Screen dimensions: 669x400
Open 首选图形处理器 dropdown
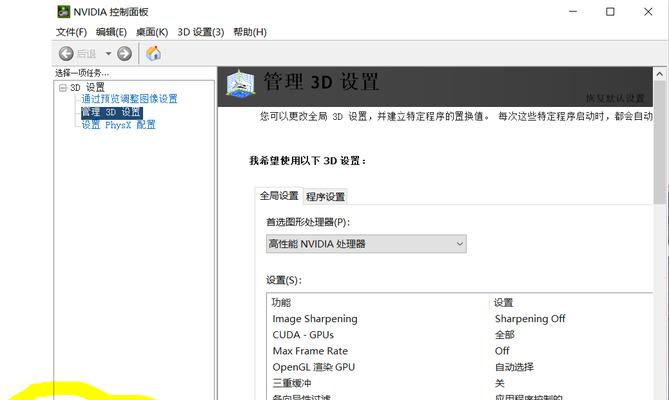366,244
